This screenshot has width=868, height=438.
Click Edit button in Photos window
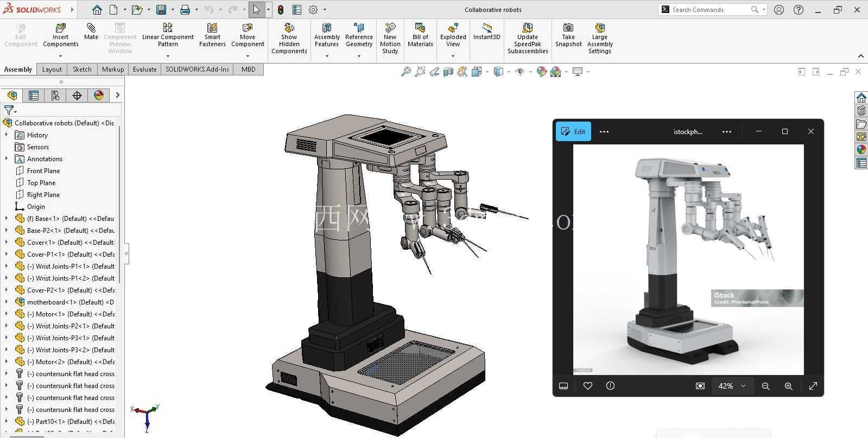pos(573,131)
